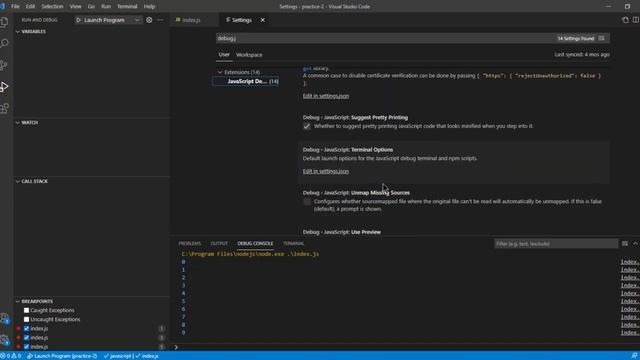Image resolution: width=640 pixels, height=360 pixels.
Task: Open the View menu
Action: pos(76,7)
